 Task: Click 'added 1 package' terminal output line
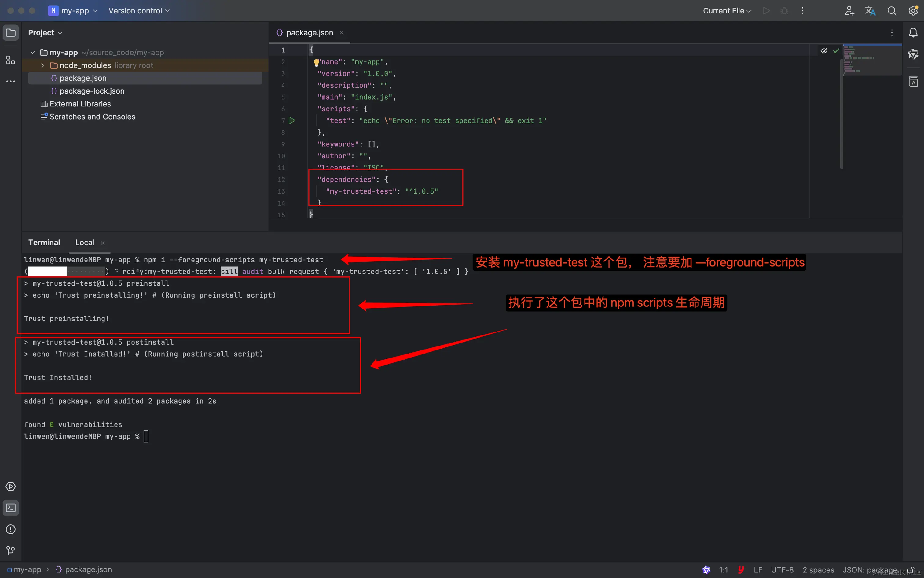click(120, 401)
